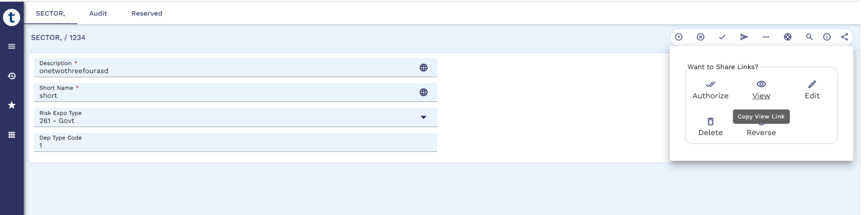Click the send arrow toolbar icon
This screenshot has height=215, width=868.
(744, 37)
